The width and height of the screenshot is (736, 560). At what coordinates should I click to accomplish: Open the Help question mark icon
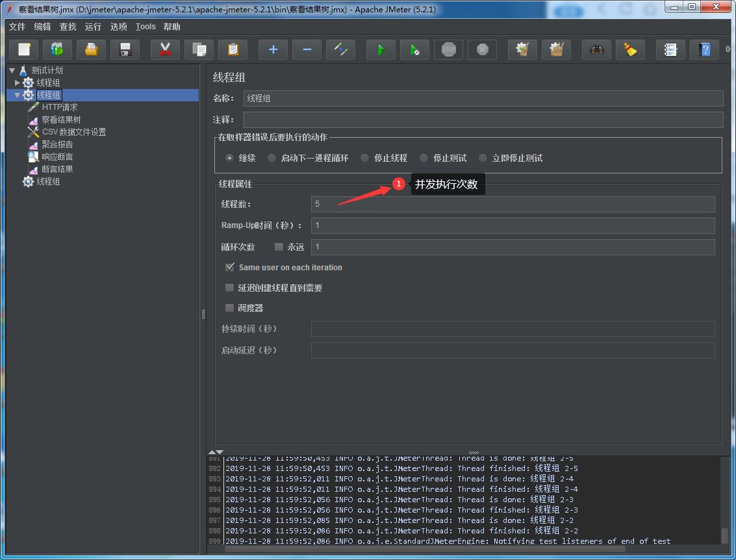pyautogui.click(x=705, y=49)
